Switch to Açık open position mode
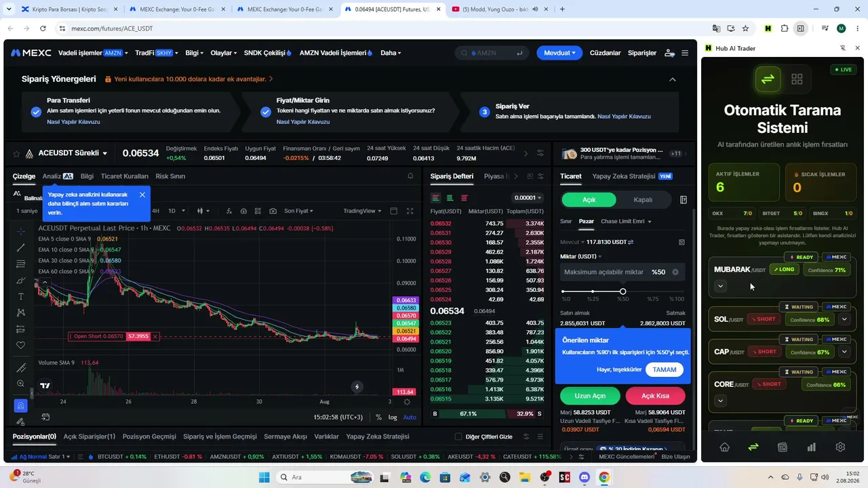Screen dimensions: 868x488 point(589,200)
